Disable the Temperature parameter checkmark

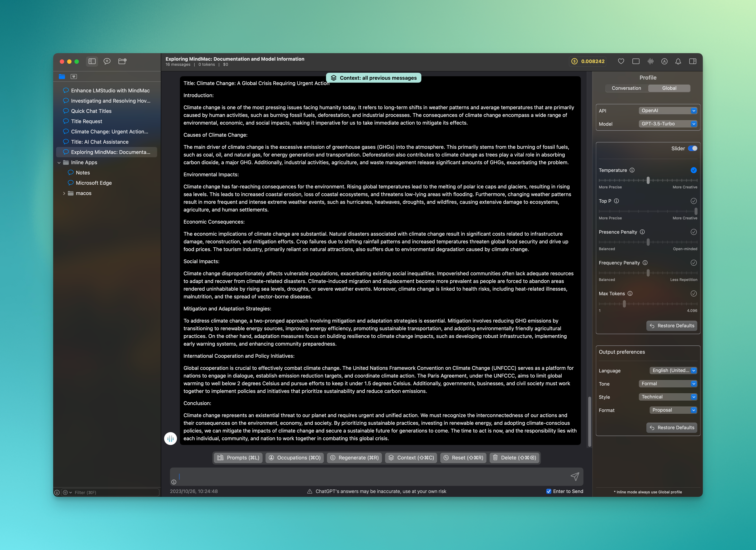tap(694, 170)
